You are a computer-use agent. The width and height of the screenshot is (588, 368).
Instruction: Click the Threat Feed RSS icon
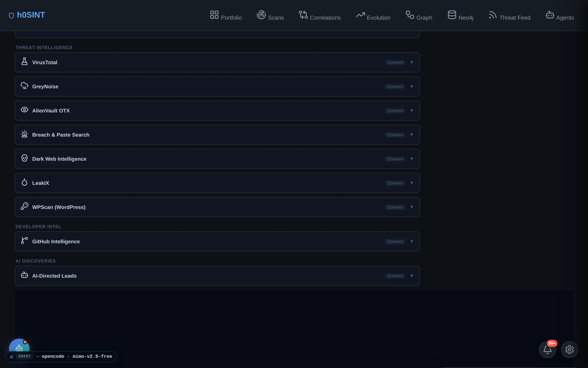(x=493, y=15)
